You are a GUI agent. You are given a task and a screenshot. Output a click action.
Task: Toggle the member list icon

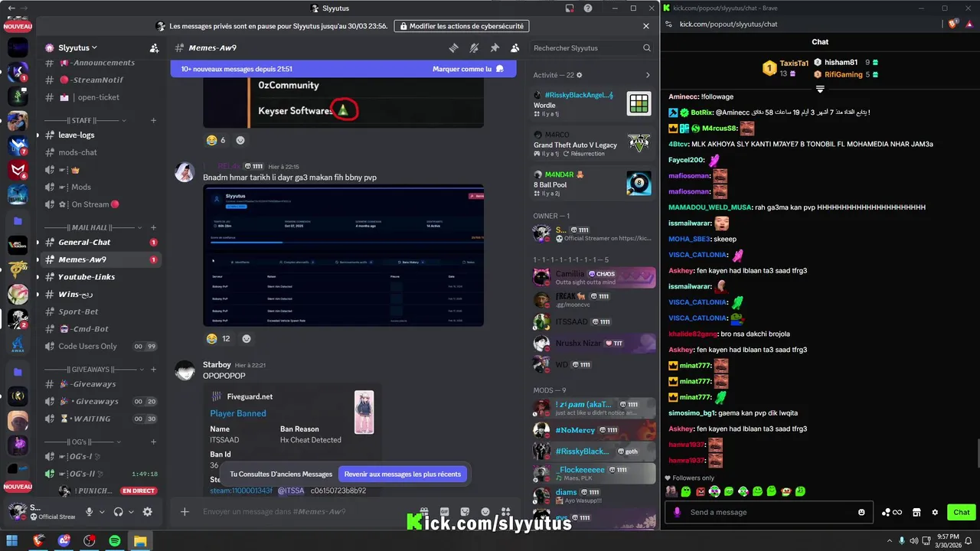click(515, 47)
